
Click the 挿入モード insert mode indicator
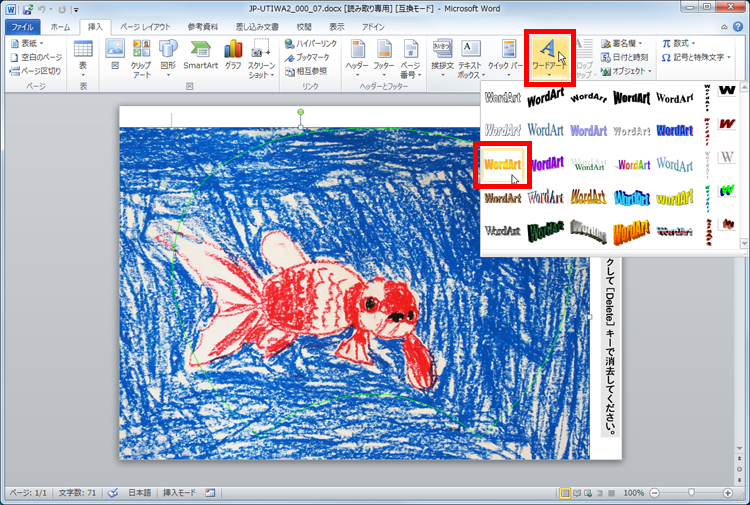[179, 493]
